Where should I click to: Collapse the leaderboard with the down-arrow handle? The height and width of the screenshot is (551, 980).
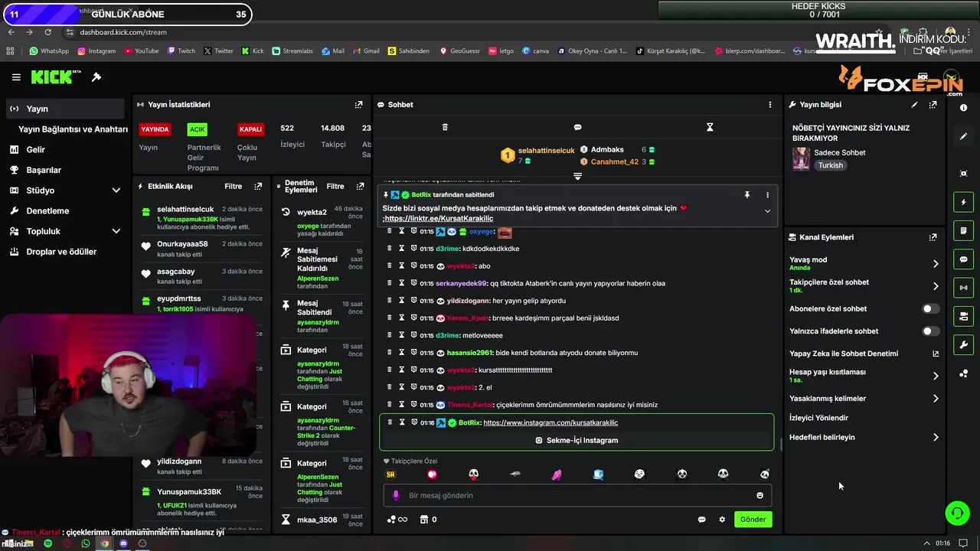coord(577,176)
